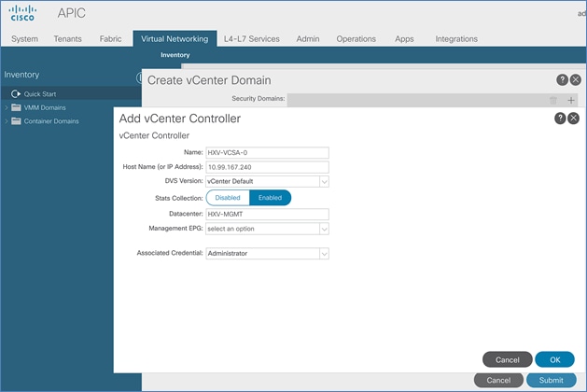Image resolution: width=587 pixels, height=392 pixels.
Task: Select Quick Start in Inventory tree
Action: tap(40, 94)
